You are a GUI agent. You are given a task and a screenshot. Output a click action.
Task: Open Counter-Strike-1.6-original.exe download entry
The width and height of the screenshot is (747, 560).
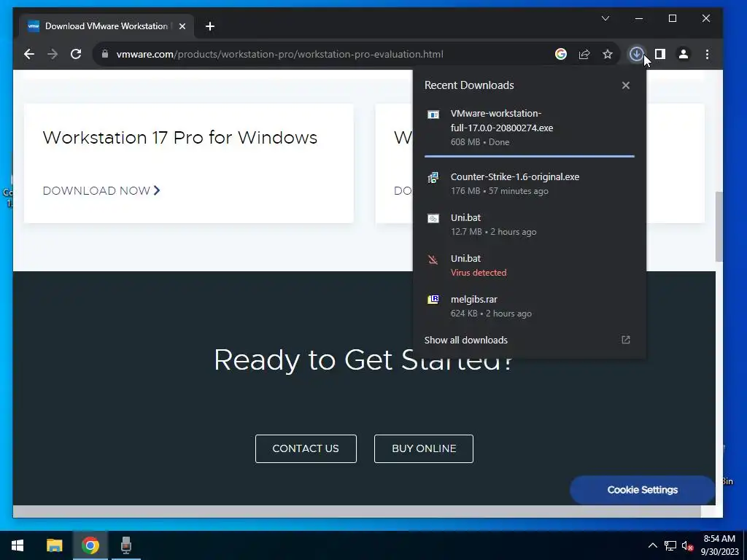tap(530, 183)
